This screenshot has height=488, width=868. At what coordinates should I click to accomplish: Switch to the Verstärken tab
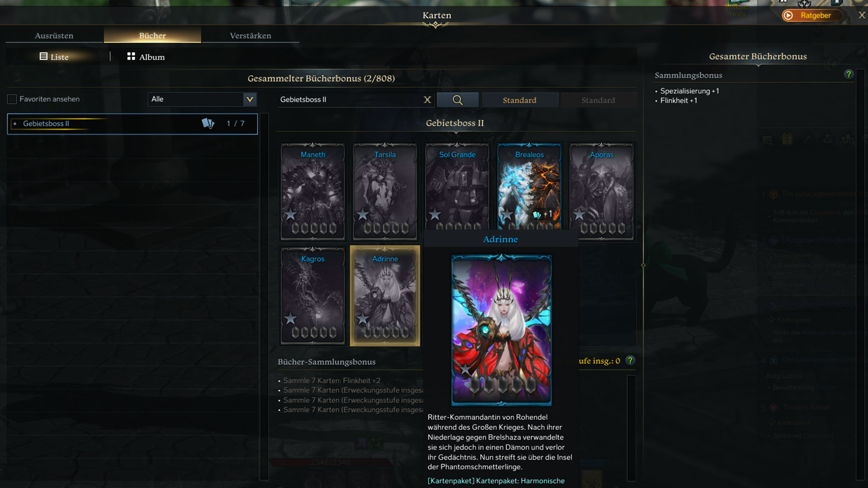click(x=250, y=35)
